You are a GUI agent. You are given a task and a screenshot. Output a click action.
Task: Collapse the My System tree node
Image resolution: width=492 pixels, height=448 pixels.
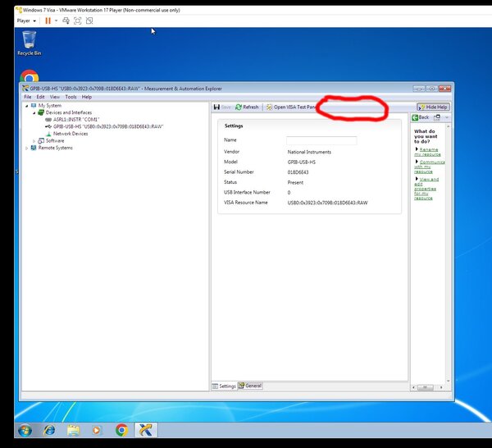coord(27,106)
